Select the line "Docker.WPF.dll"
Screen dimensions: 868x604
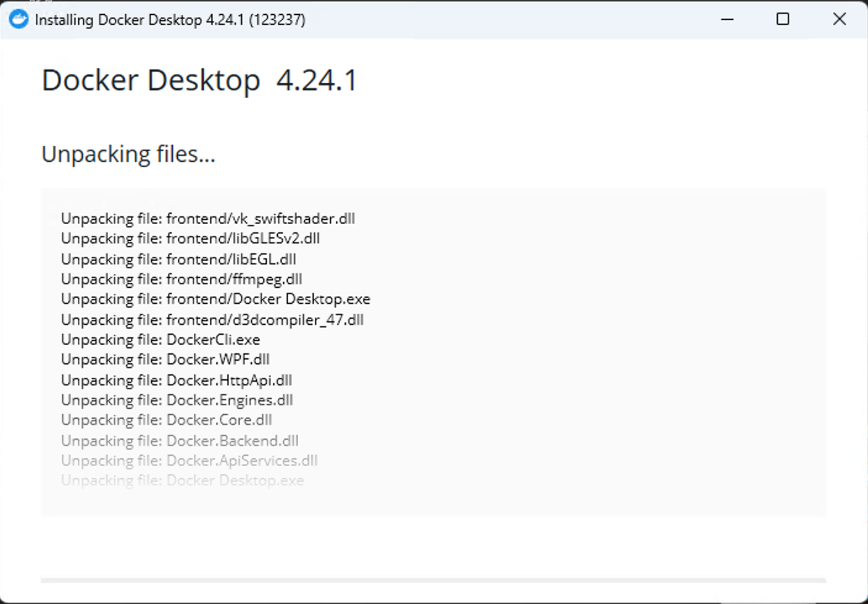[165, 359]
